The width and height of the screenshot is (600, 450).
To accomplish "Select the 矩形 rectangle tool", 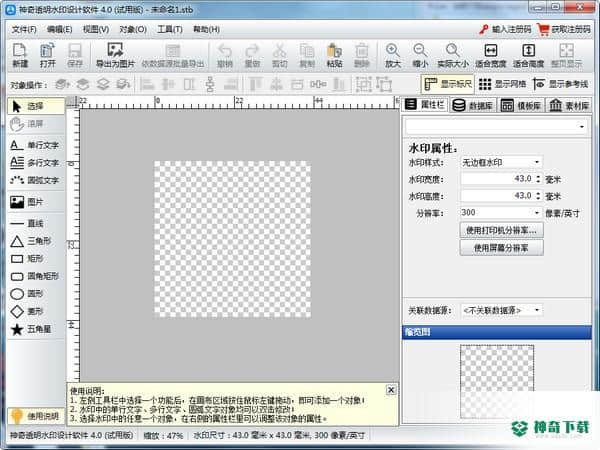I will [x=36, y=259].
